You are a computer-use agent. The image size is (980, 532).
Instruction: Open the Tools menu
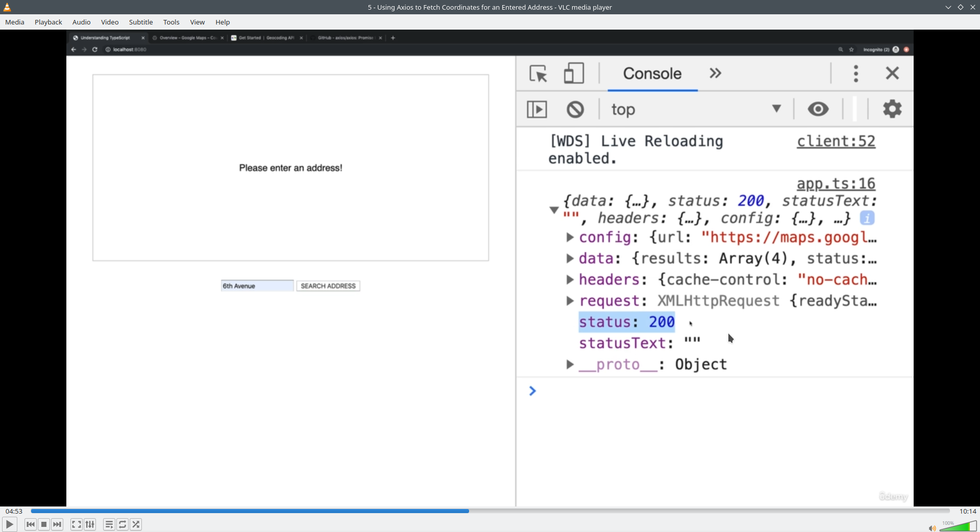(171, 22)
